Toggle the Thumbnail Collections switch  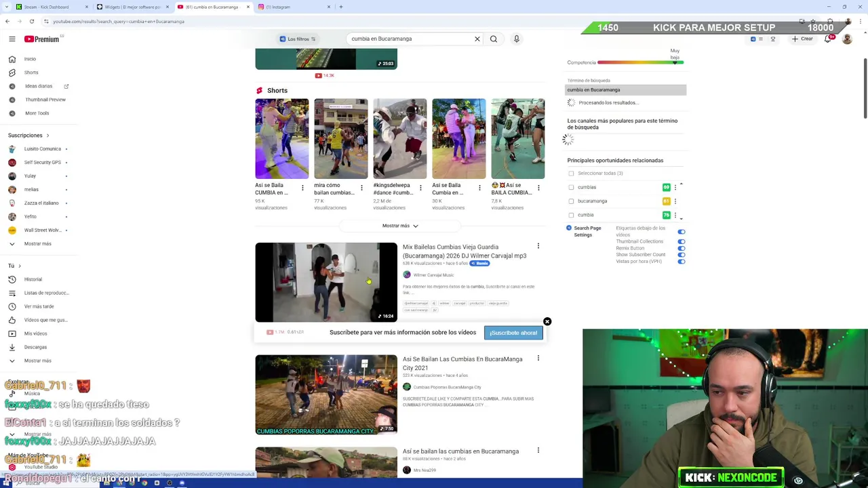pyautogui.click(x=681, y=241)
